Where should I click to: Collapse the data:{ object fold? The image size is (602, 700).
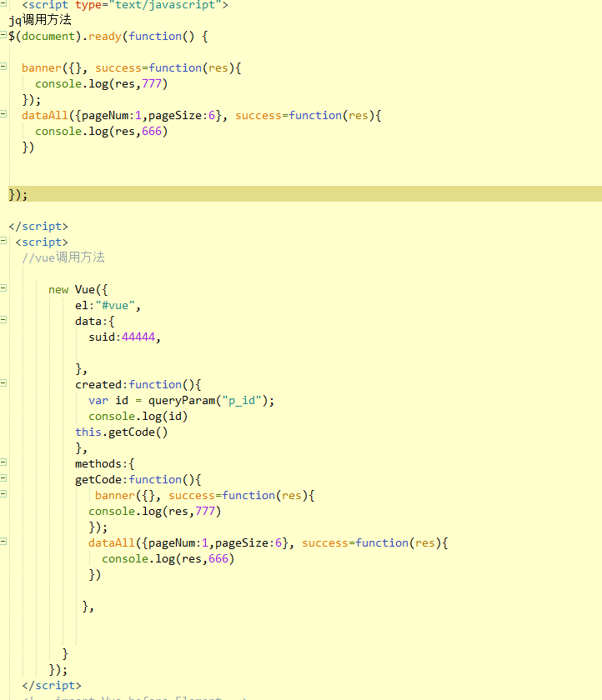click(x=3, y=320)
